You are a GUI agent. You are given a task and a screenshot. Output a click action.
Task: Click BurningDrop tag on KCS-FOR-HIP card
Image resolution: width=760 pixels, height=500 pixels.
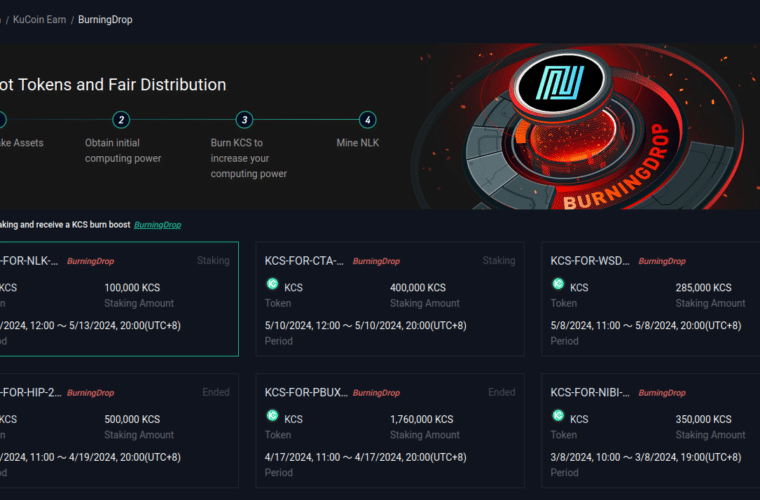[91, 393]
